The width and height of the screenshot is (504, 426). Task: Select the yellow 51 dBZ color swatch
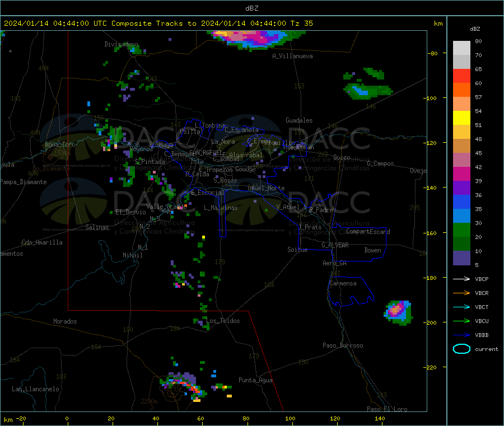[461, 118]
